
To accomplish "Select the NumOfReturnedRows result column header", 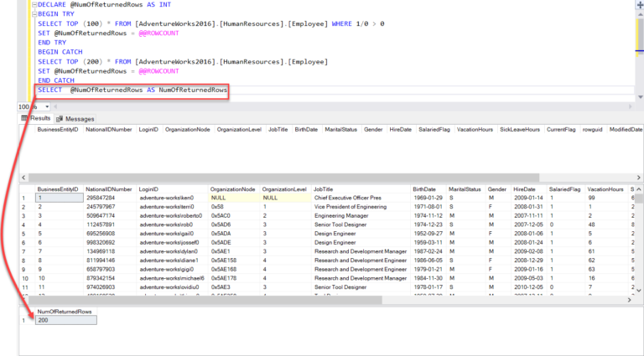I will pos(65,312).
